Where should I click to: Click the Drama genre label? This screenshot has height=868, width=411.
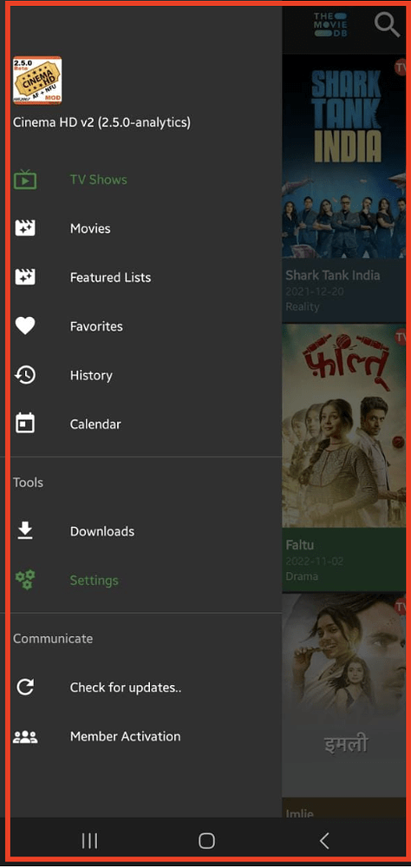pos(302,576)
